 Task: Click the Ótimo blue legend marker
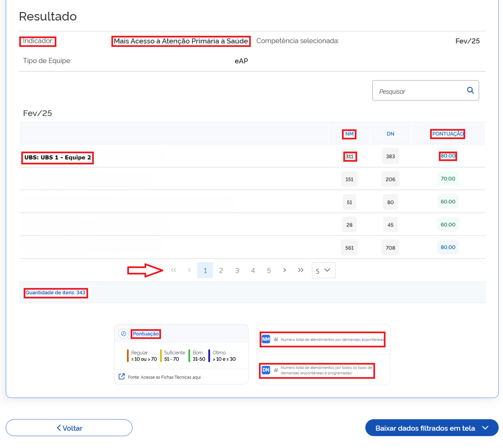point(209,356)
